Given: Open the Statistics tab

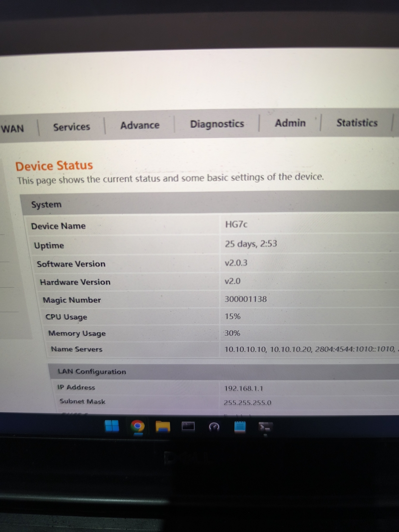Looking at the screenshot, I should 357,123.
